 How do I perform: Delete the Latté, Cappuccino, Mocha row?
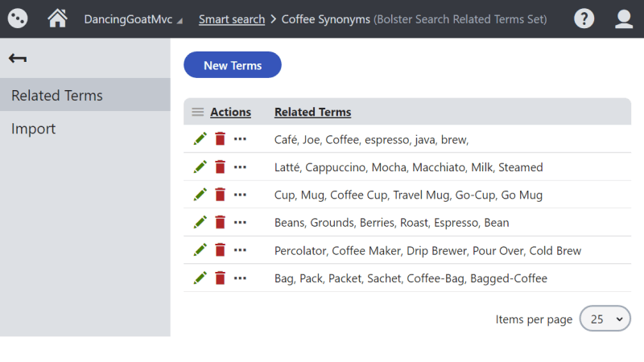click(220, 167)
